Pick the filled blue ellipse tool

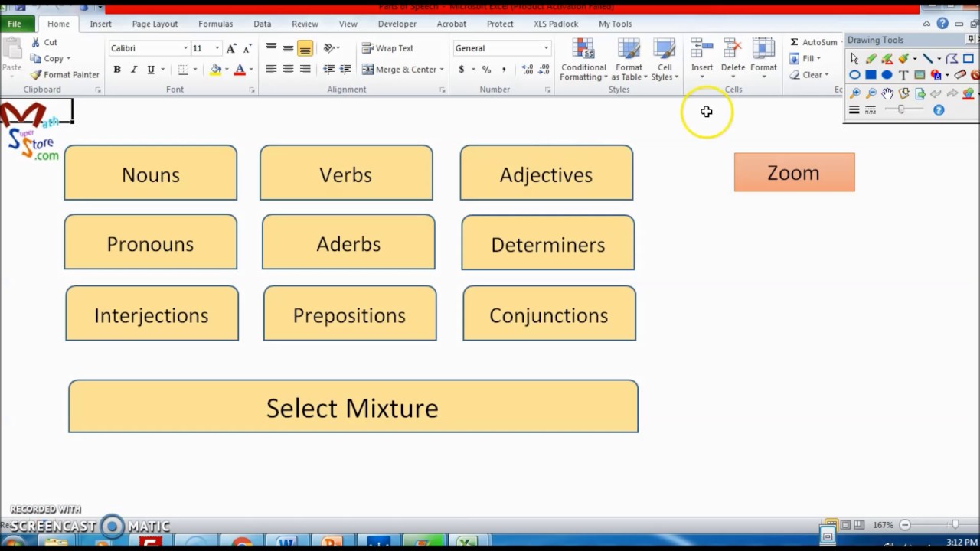[x=887, y=75]
